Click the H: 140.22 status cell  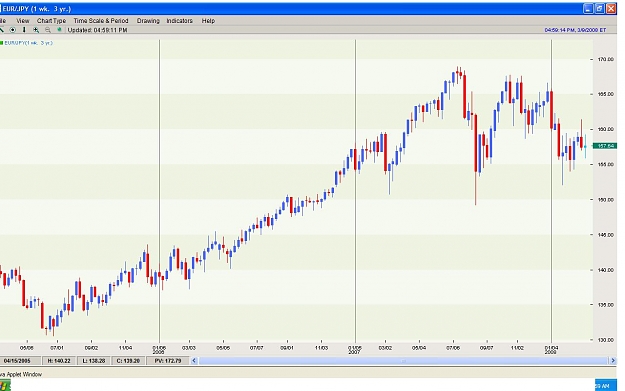(59, 361)
